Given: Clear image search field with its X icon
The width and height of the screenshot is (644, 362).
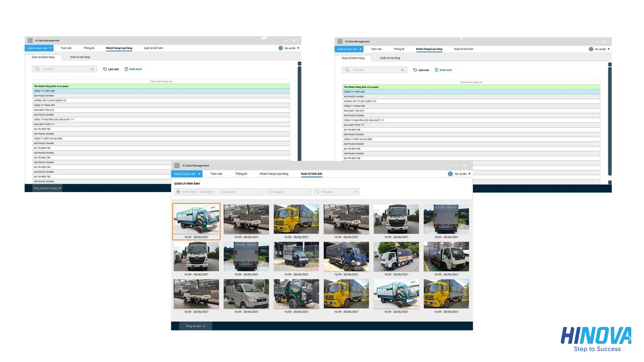Looking at the screenshot, I should 356,192.
